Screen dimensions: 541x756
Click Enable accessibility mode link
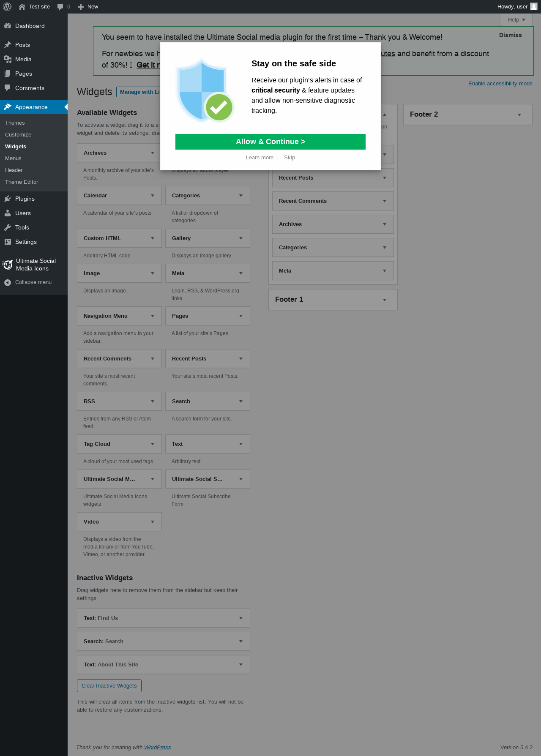500,84
